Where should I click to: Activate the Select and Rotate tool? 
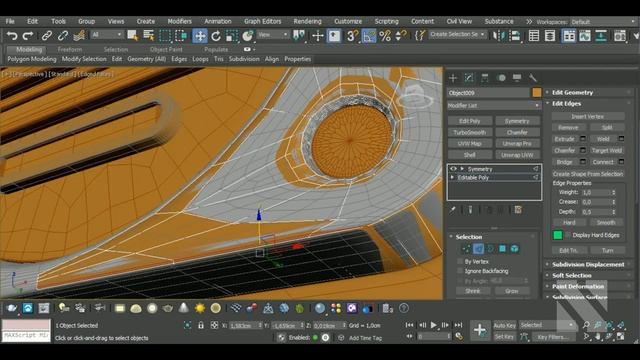pos(216,36)
